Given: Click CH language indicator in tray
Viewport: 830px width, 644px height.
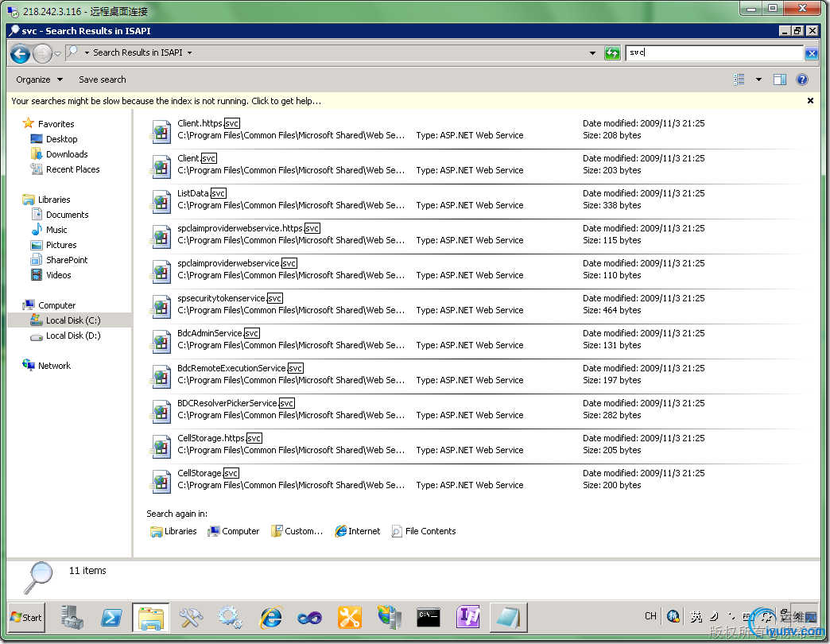Looking at the screenshot, I should coord(650,616).
